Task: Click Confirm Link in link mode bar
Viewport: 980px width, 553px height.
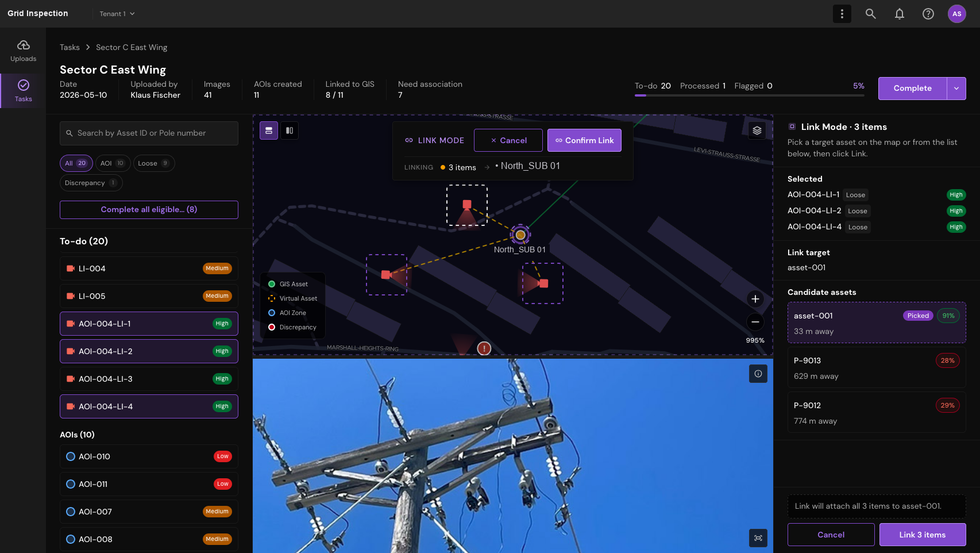Action: point(584,140)
